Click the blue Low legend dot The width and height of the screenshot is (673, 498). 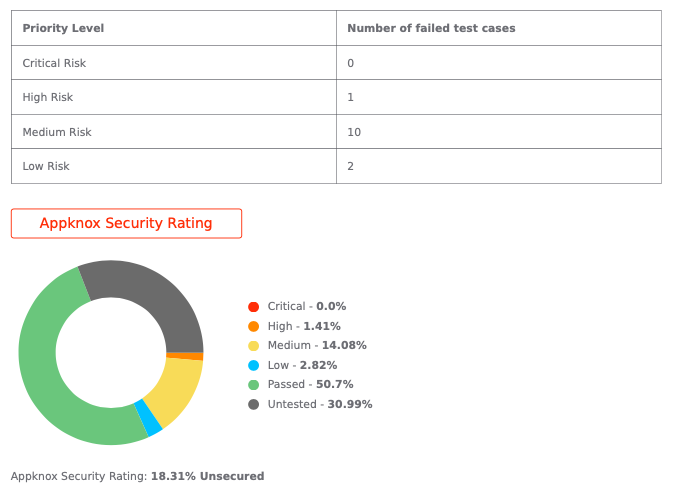click(254, 365)
